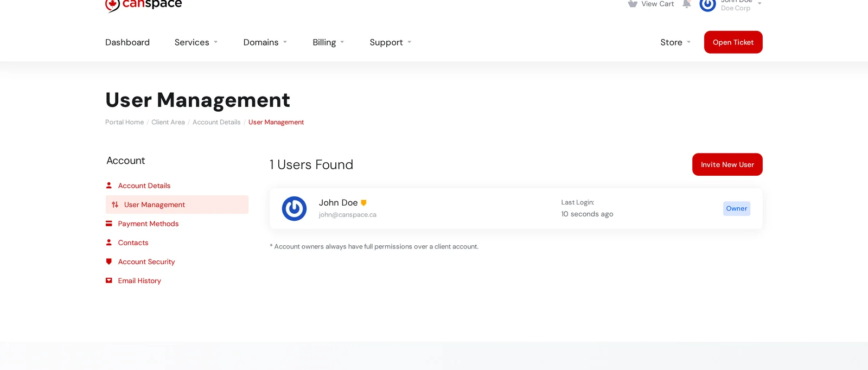Expand the Doe Corp account dropdown arrow
The width and height of the screenshot is (868, 370).
(759, 4)
